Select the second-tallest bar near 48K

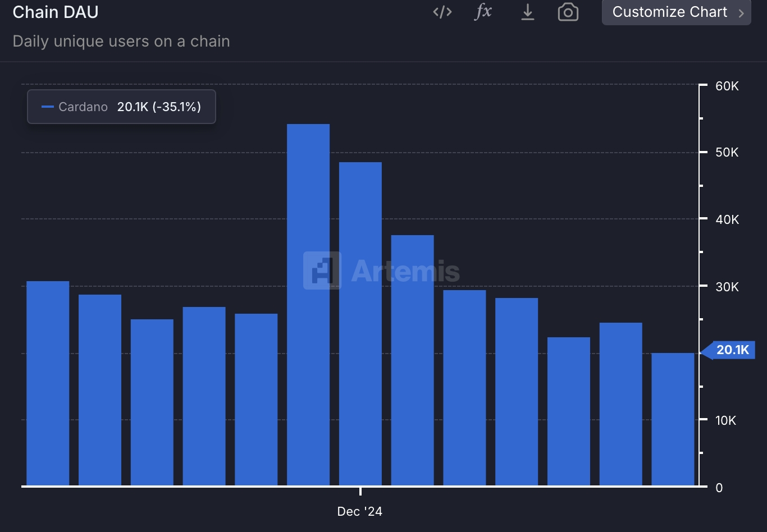point(360,324)
